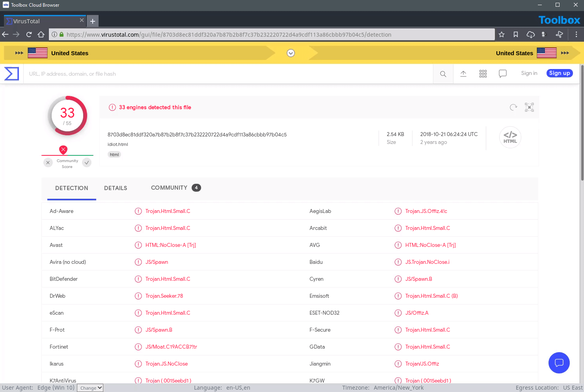
Task: Click the bookmark ribbon icon
Action: click(x=516, y=35)
